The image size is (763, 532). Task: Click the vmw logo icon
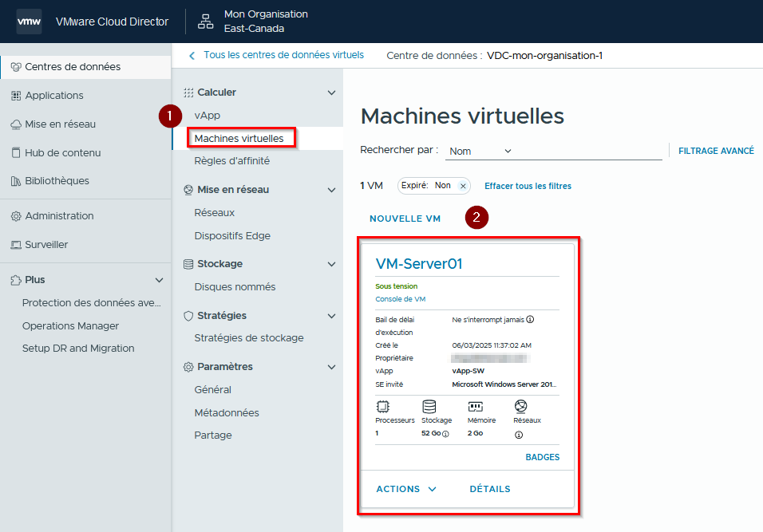coord(29,22)
